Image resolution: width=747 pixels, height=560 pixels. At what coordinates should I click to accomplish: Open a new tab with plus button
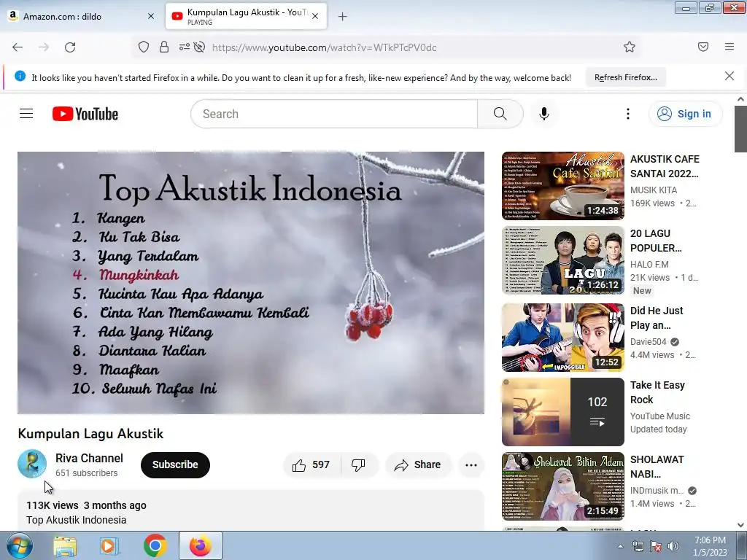(342, 17)
